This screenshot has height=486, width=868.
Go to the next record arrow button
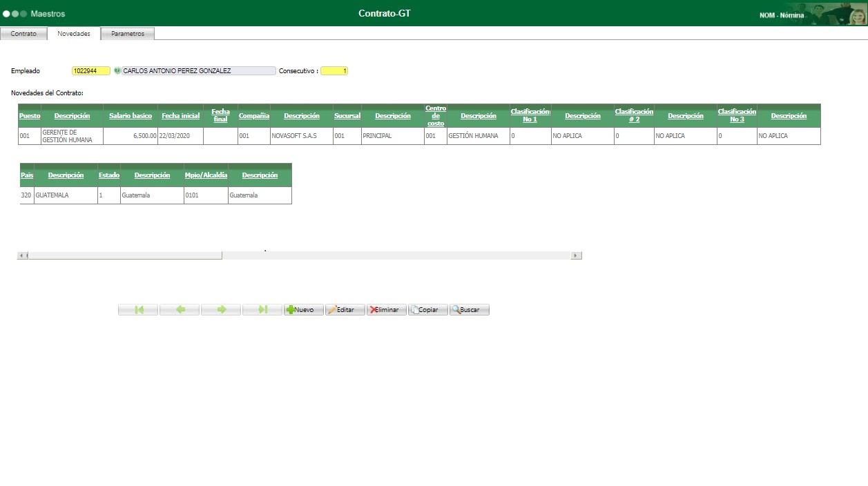coord(221,310)
